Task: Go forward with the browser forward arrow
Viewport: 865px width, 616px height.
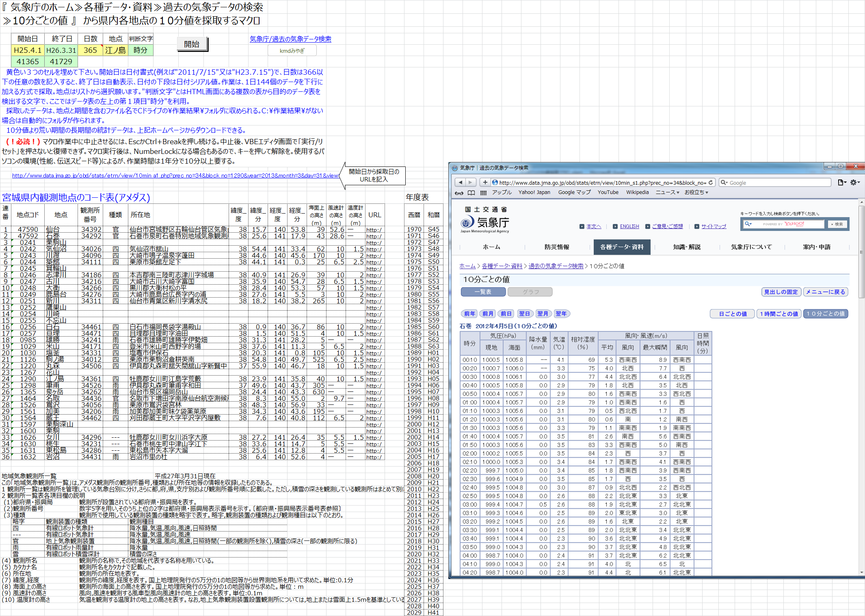Action: (470, 182)
